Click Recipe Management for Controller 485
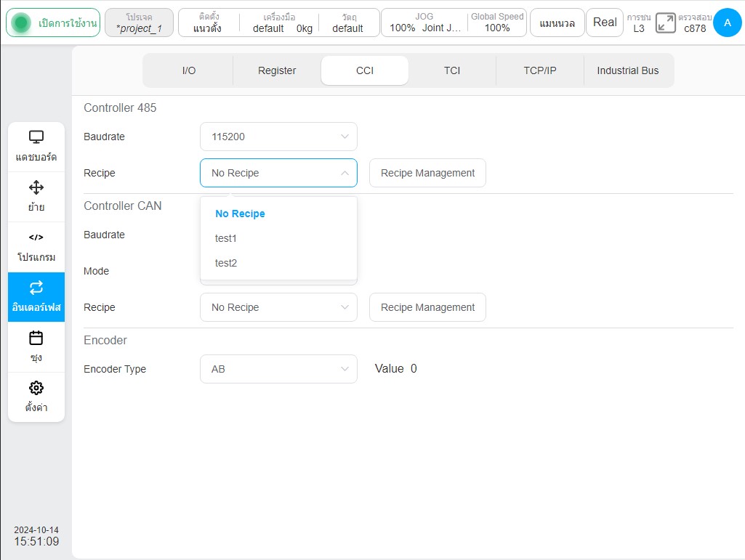Screen dimensions: 745x560 (427, 173)
